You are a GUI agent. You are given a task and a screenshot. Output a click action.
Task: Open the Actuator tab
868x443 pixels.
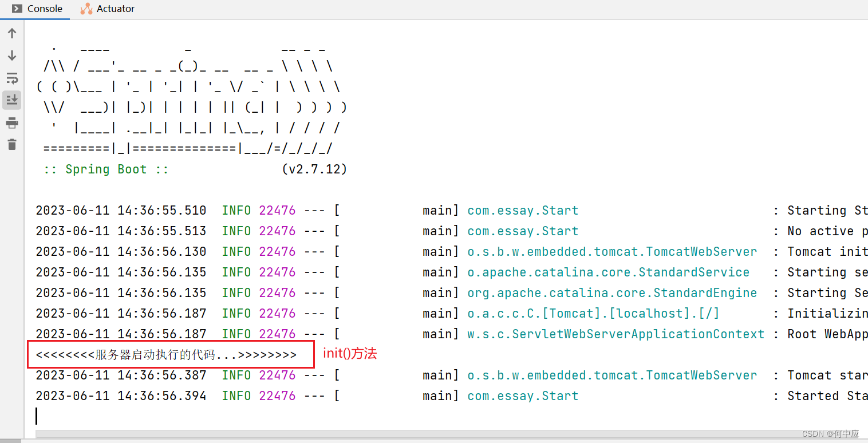tap(108, 9)
